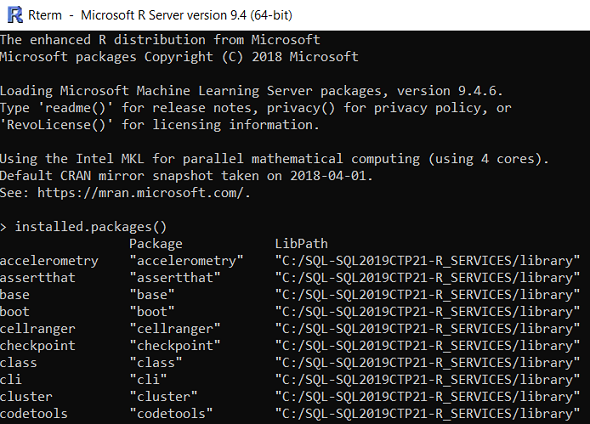Click the quoted "assertthat" package value
Screen dimensions: 590x424
coord(175,278)
